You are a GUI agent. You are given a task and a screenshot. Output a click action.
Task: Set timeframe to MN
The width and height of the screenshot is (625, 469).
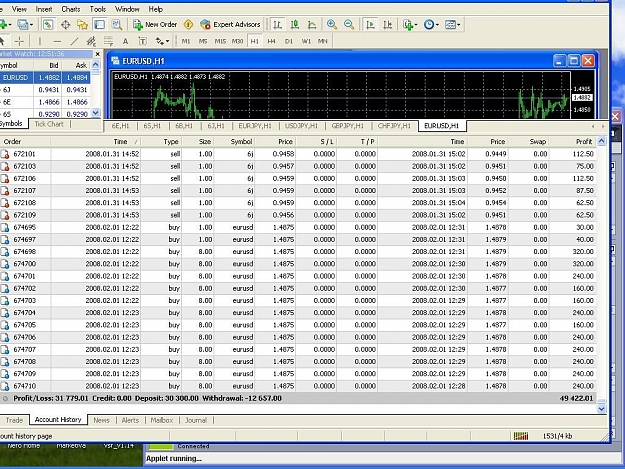click(322, 41)
